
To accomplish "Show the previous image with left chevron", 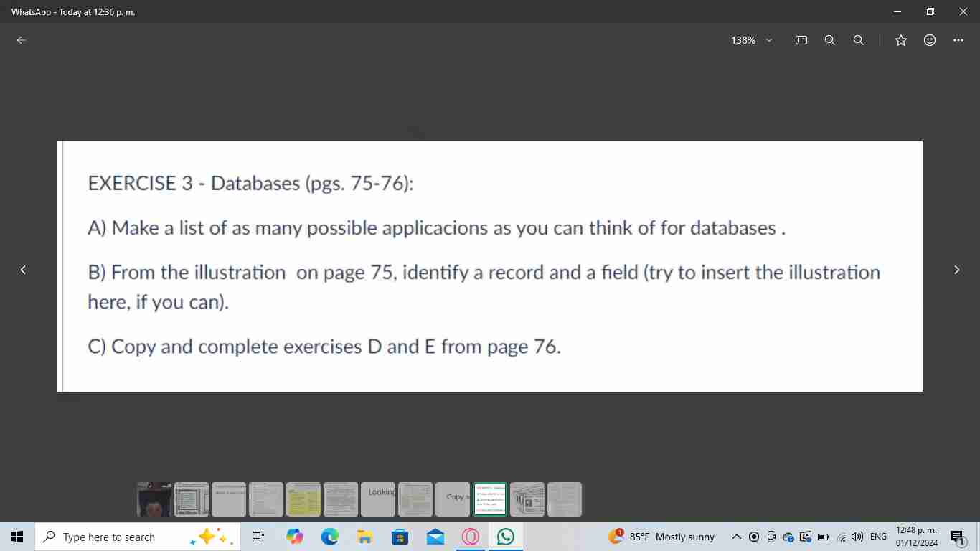I will [23, 270].
